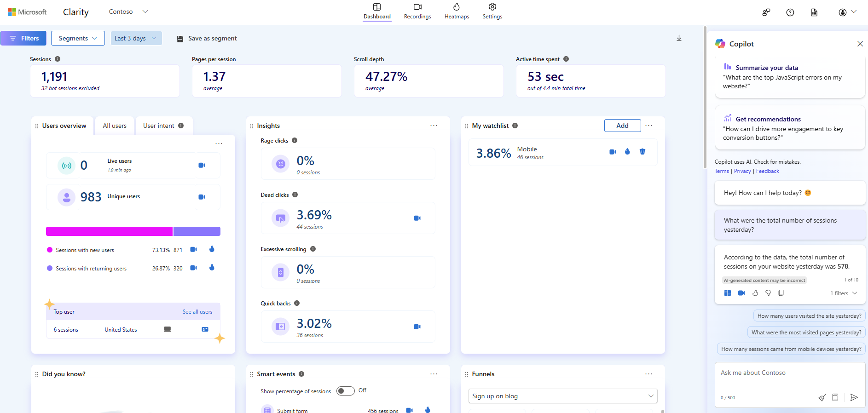Screen dimensions: 868x413
Task: Click Save as segment
Action: [207, 39]
